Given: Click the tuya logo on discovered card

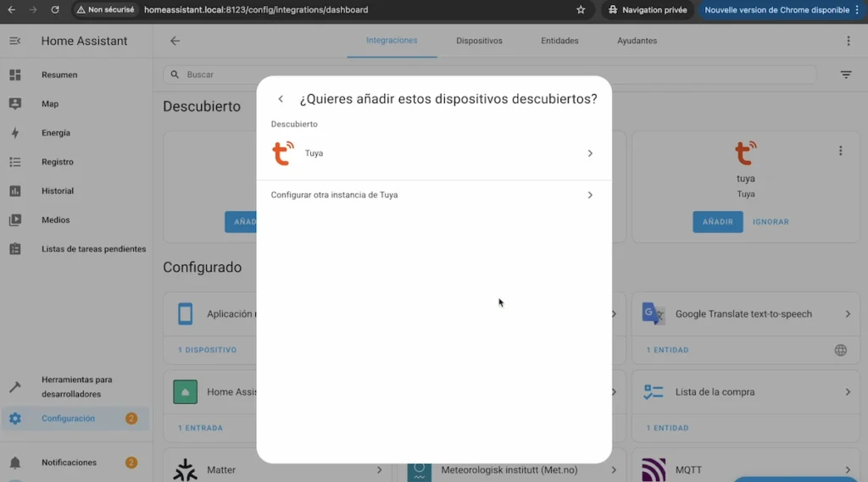Looking at the screenshot, I should (x=746, y=153).
